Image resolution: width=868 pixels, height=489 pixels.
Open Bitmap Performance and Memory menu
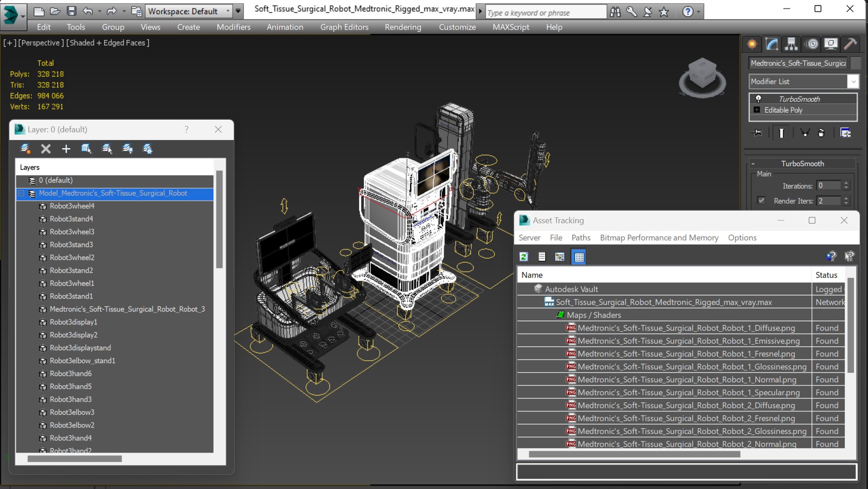[x=659, y=238]
